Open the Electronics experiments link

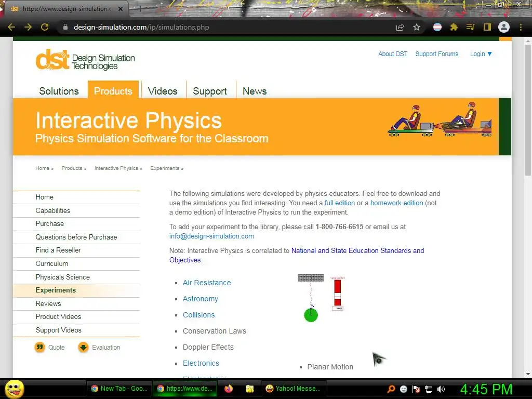[201, 363]
